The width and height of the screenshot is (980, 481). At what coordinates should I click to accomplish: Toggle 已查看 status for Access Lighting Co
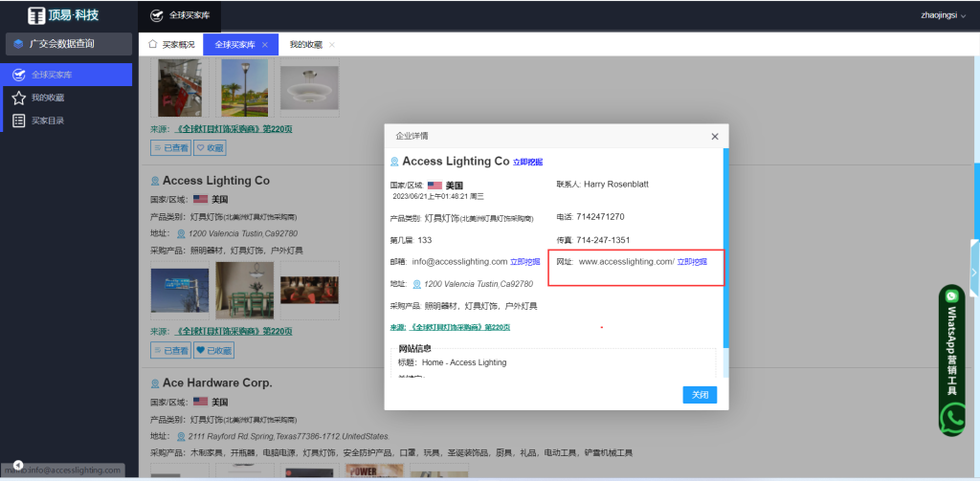(x=171, y=351)
